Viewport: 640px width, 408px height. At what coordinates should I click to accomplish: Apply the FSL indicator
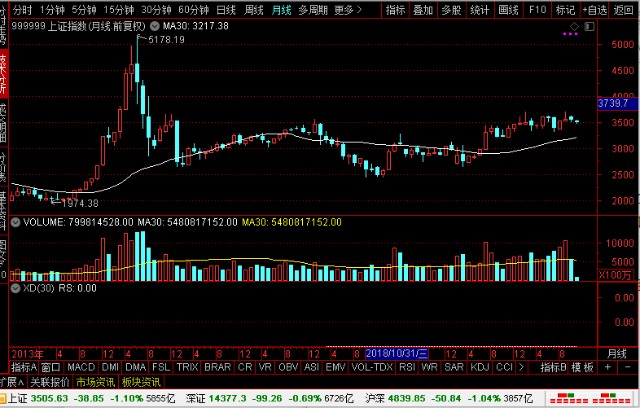[x=161, y=368]
